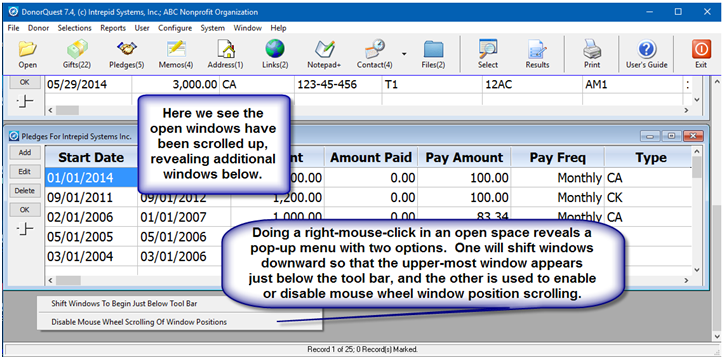This screenshot has width=724, height=360.
Task: Click the Pay Freq column header
Action: tap(557, 157)
